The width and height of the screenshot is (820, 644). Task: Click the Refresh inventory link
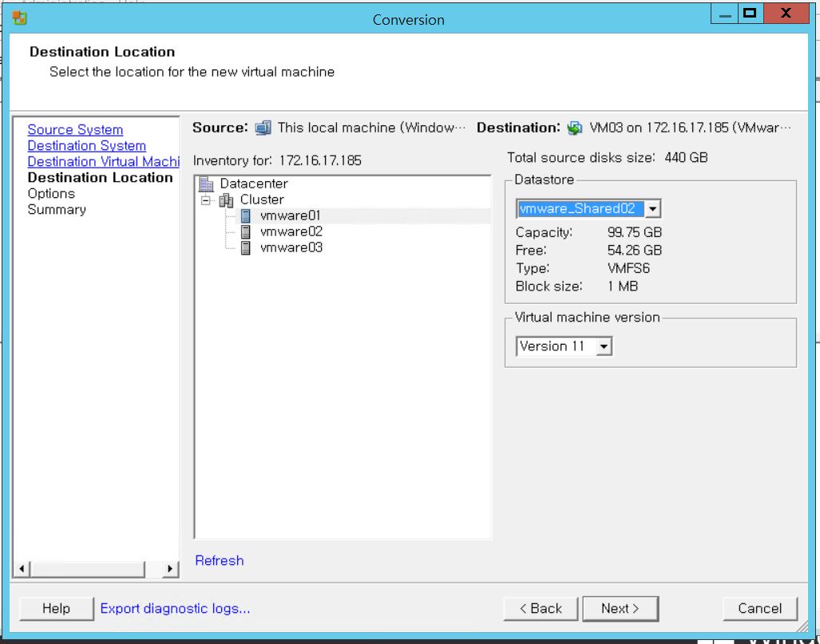220,560
